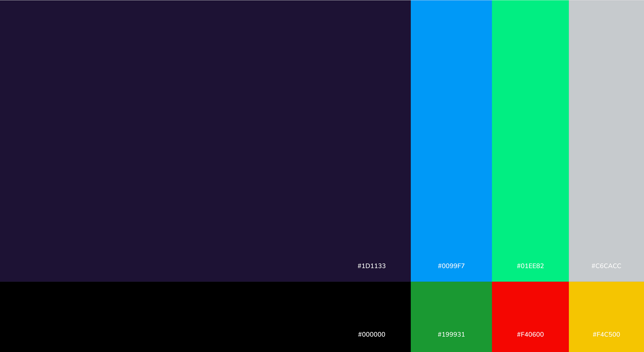Select the #01EE82 hex code text
The height and width of the screenshot is (352, 644).
[530, 266]
